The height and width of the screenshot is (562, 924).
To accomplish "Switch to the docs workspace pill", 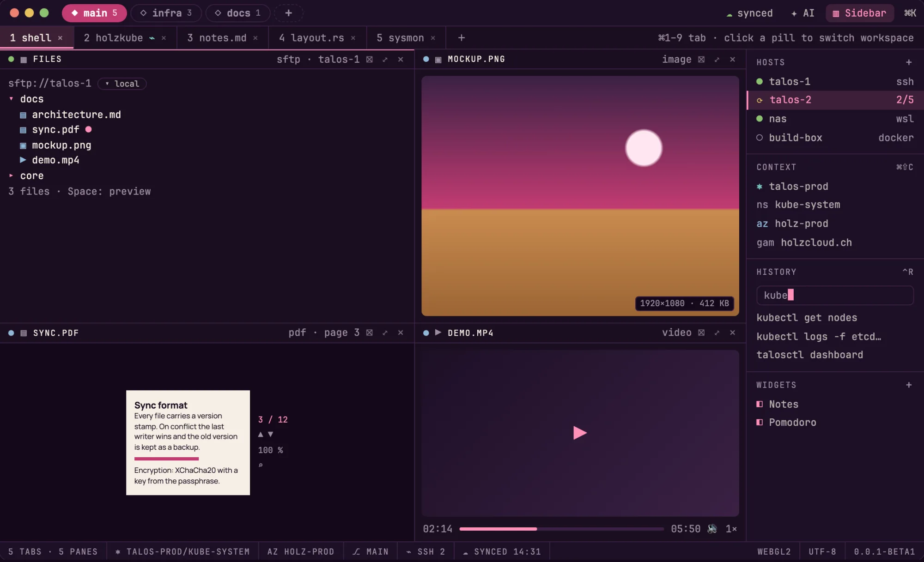I will point(237,13).
